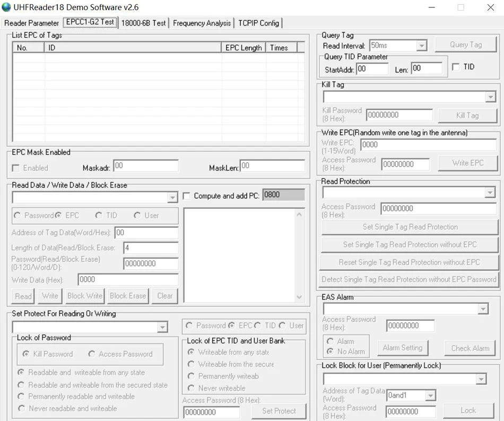Select the Kill Password radio button

click(26, 354)
